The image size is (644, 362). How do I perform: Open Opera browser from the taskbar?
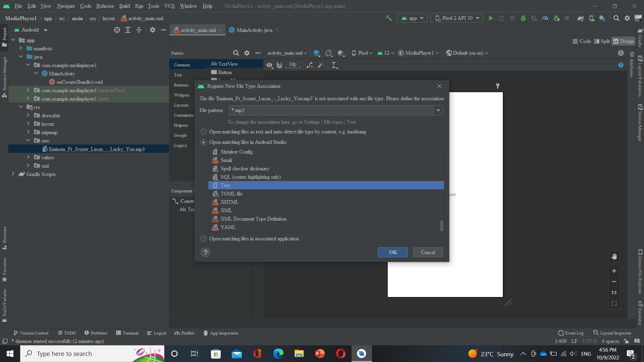coord(340,354)
